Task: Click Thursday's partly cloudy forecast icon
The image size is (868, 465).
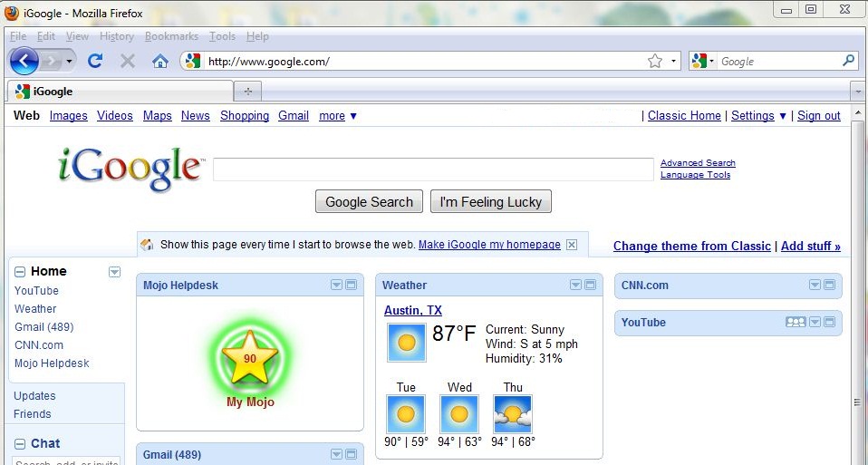Action: 513,414
